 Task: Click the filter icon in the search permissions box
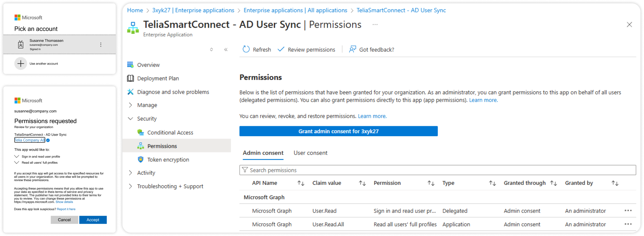pyautogui.click(x=245, y=170)
